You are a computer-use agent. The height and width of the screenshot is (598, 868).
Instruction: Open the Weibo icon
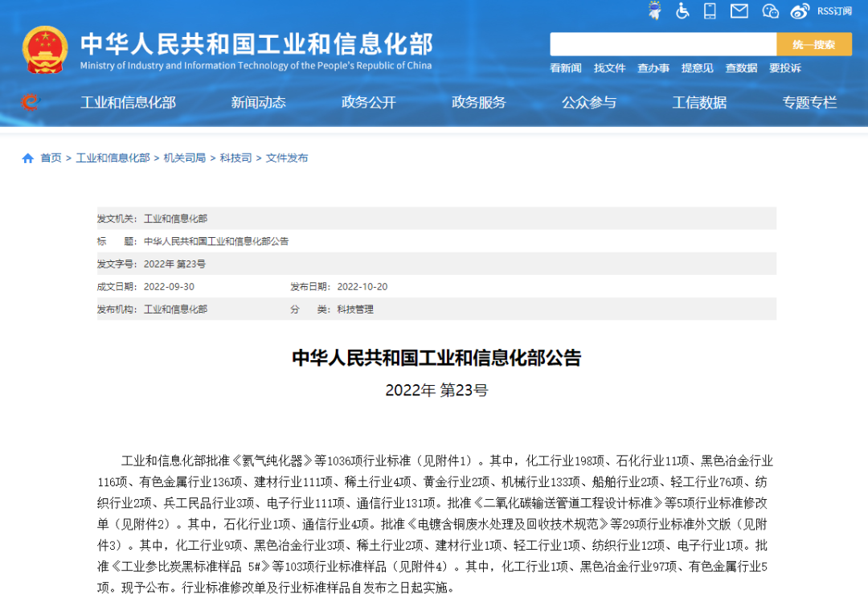pos(800,10)
